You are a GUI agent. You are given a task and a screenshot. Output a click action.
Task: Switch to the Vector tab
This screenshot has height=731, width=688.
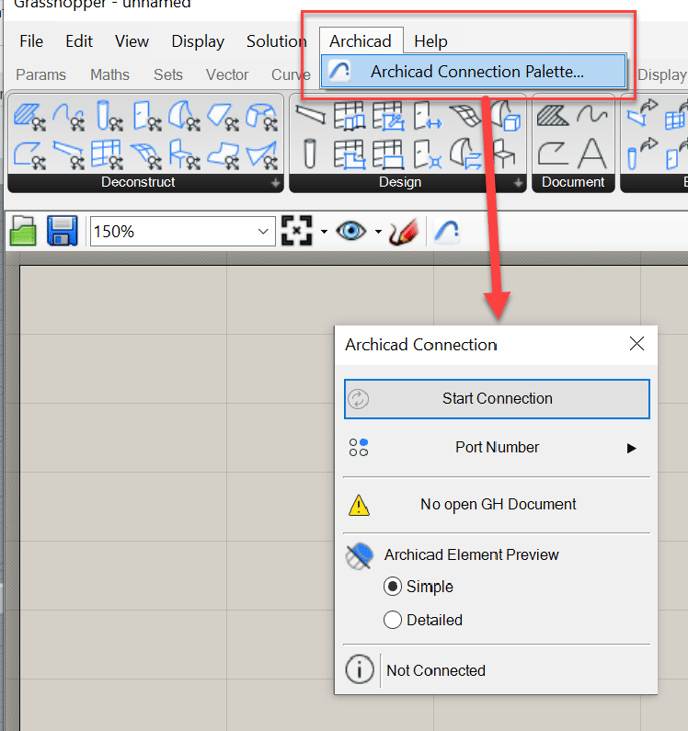pos(227,75)
